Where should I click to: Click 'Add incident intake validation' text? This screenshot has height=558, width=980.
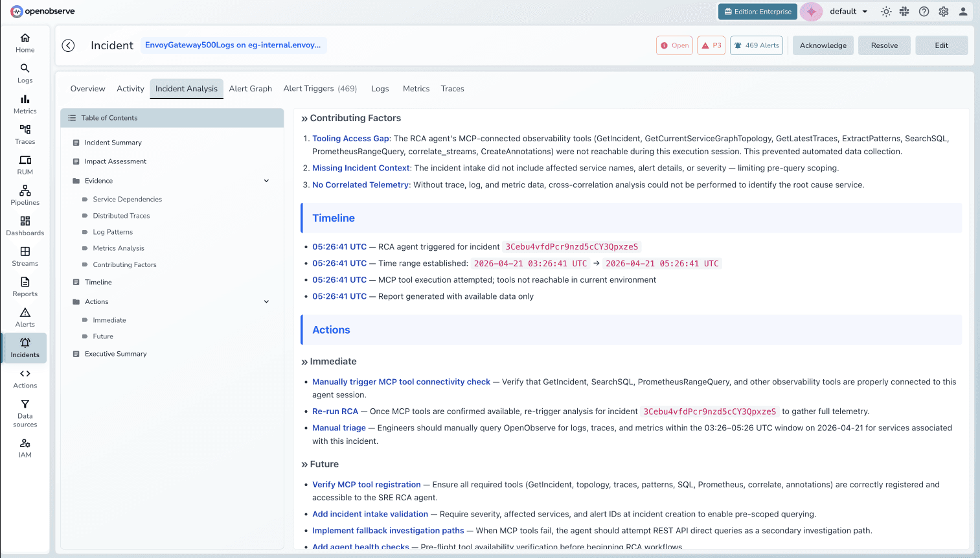point(370,514)
